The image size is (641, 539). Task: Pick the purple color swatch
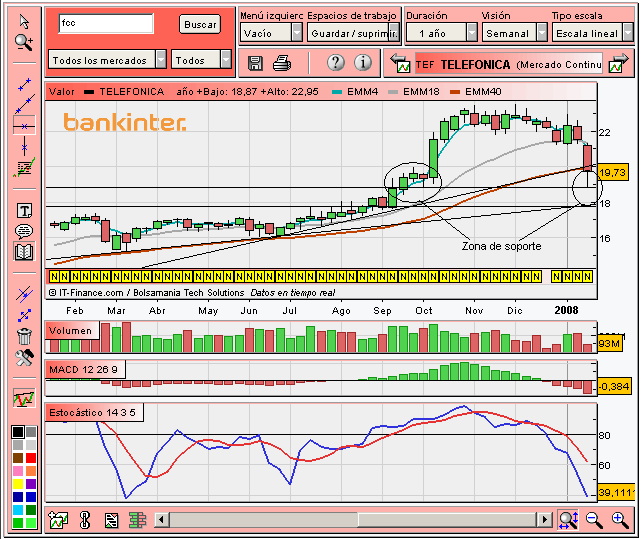coord(31,484)
